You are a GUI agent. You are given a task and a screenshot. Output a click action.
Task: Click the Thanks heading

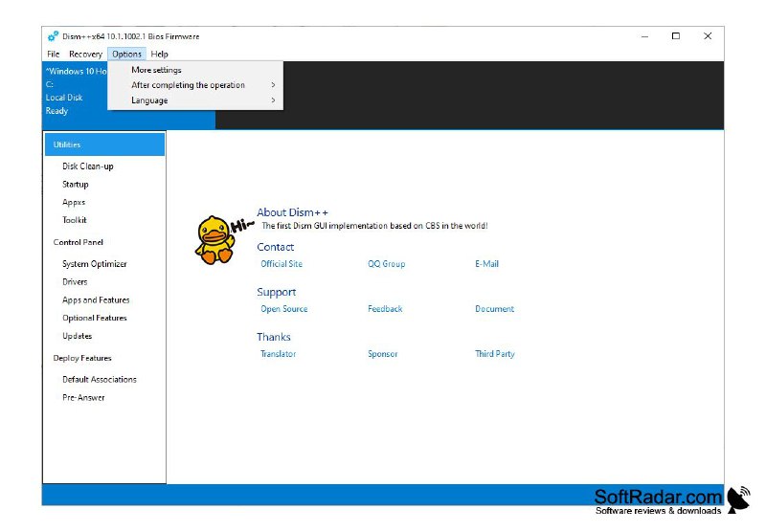274,337
